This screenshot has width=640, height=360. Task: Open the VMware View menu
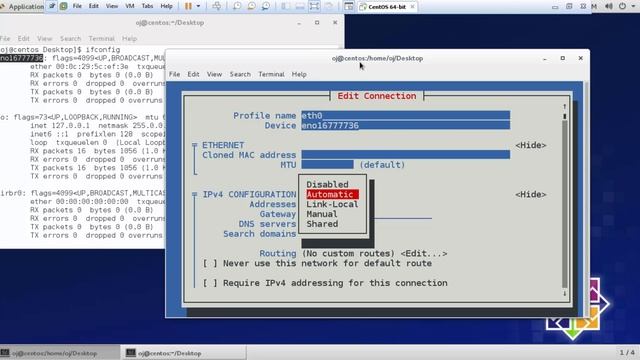coord(111,6)
